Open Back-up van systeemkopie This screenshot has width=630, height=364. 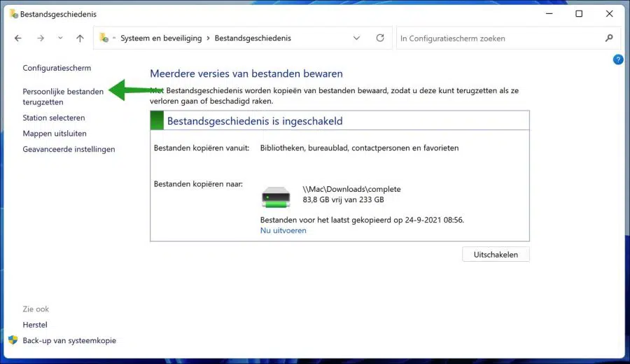tap(69, 340)
